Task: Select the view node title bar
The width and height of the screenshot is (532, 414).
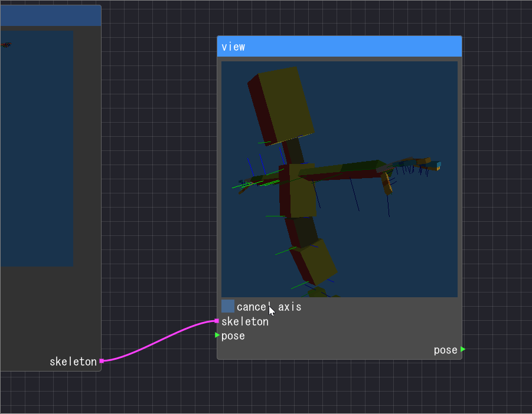Action: [x=340, y=47]
